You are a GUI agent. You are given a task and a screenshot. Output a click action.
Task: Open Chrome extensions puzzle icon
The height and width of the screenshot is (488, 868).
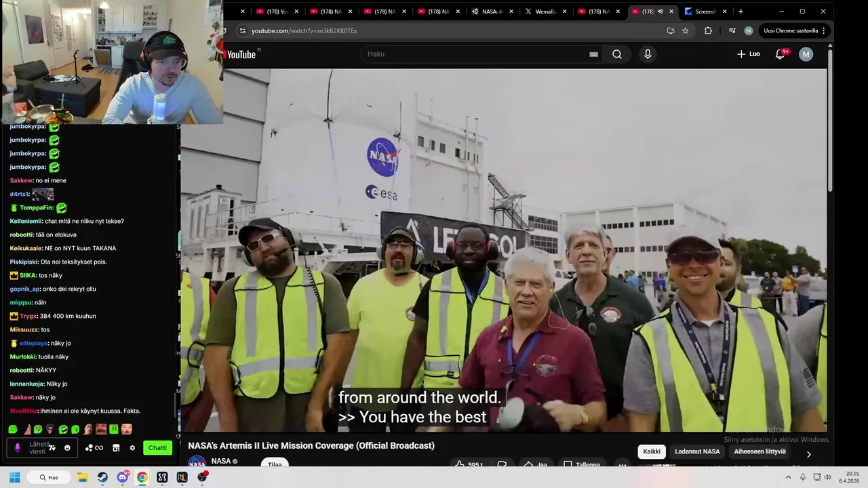[x=708, y=30]
